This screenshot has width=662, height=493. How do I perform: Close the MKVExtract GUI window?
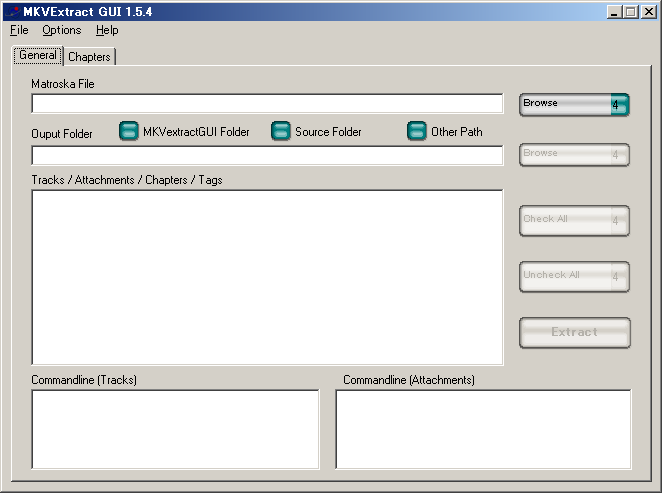pyautogui.click(x=648, y=11)
